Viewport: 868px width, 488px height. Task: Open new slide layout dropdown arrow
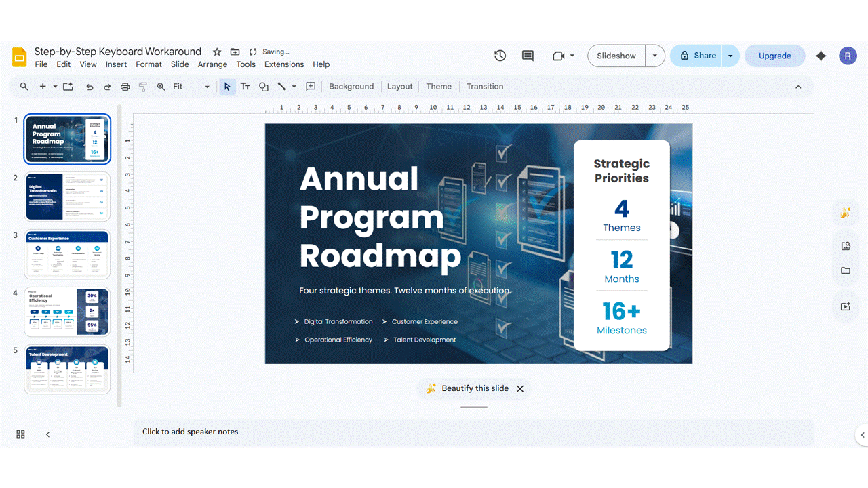55,87
